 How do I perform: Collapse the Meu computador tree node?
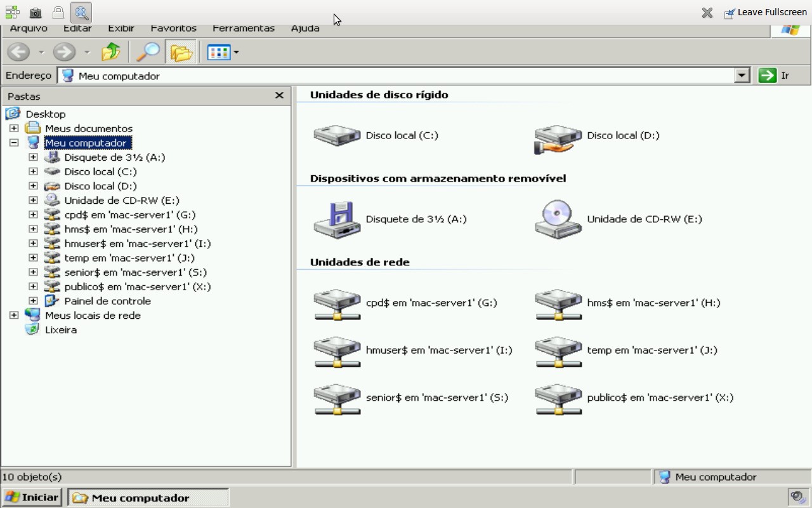(x=14, y=143)
